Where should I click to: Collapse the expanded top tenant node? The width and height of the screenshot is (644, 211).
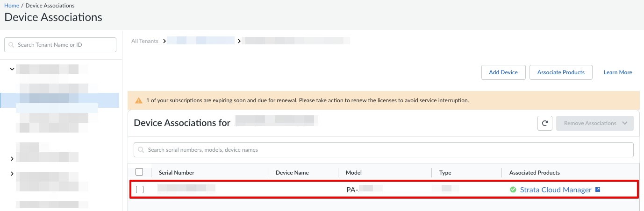12,69
